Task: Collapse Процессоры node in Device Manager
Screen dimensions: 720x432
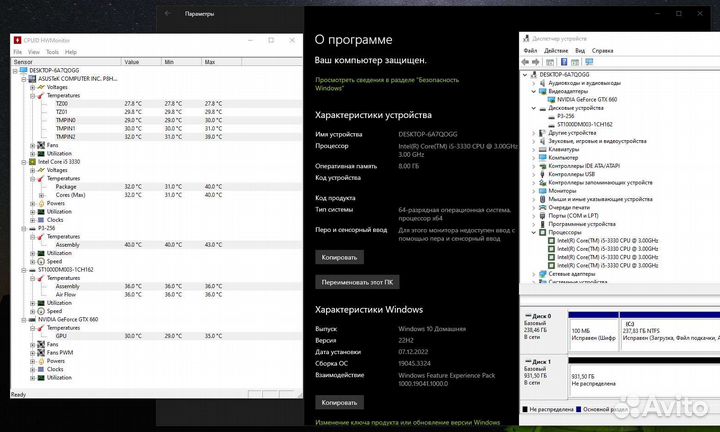Action: tap(534, 232)
